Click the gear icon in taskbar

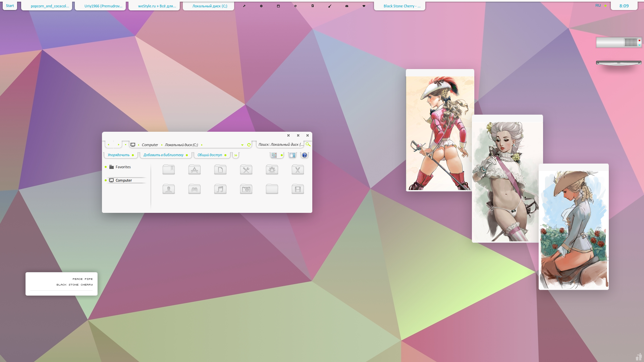(261, 6)
